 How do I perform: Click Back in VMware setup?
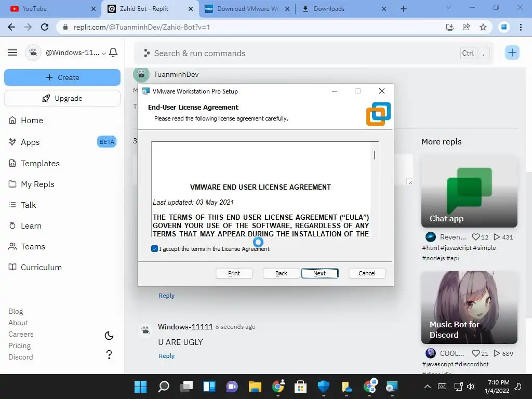tap(281, 273)
